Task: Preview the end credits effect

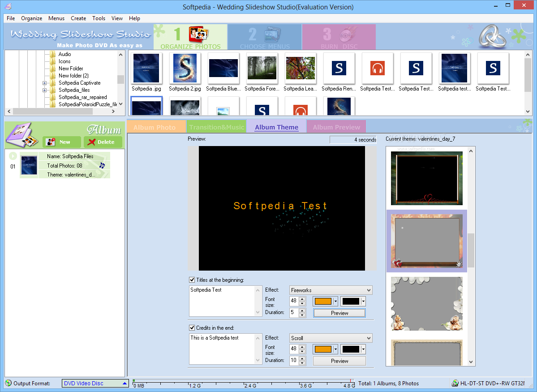Action: (x=339, y=361)
